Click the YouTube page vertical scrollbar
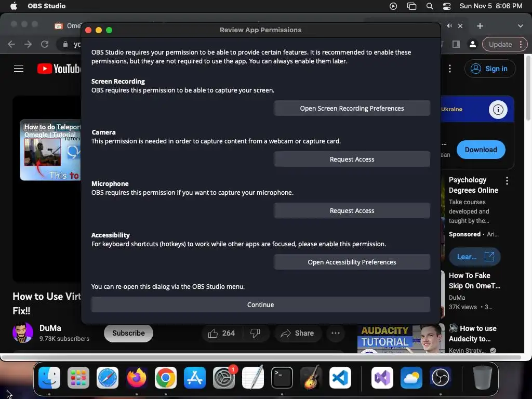Screen dimensions: 532x399 click(528, 89)
